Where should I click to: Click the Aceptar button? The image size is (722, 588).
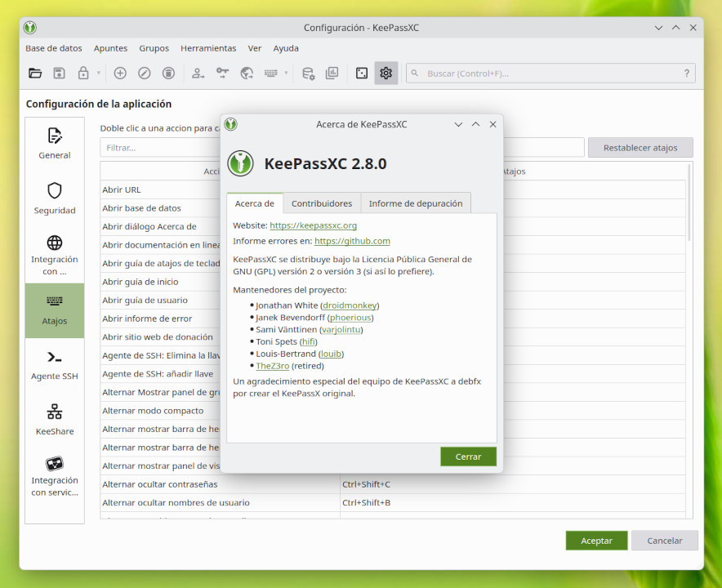(x=596, y=541)
